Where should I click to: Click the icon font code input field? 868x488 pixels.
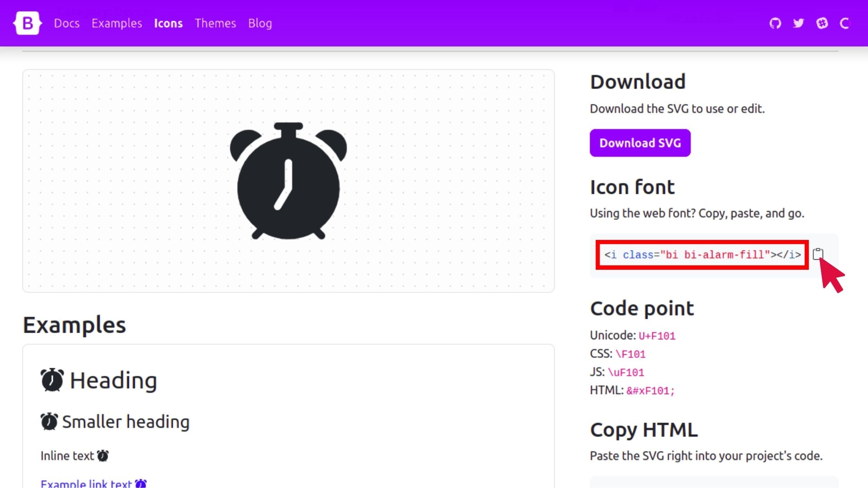click(702, 254)
